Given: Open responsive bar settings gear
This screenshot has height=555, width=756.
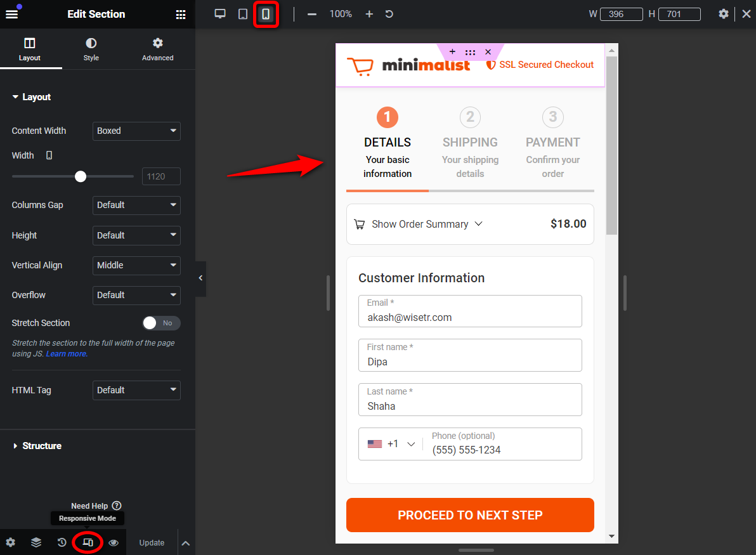Looking at the screenshot, I should 723,14.
